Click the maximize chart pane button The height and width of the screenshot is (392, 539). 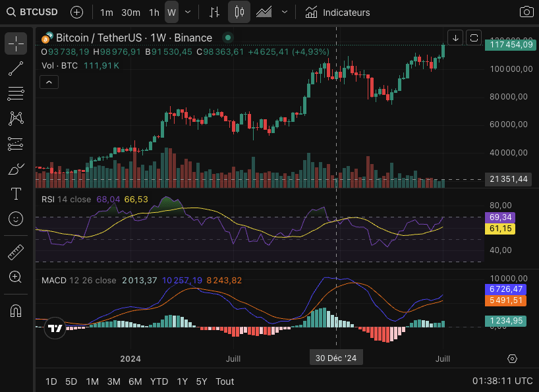474,38
